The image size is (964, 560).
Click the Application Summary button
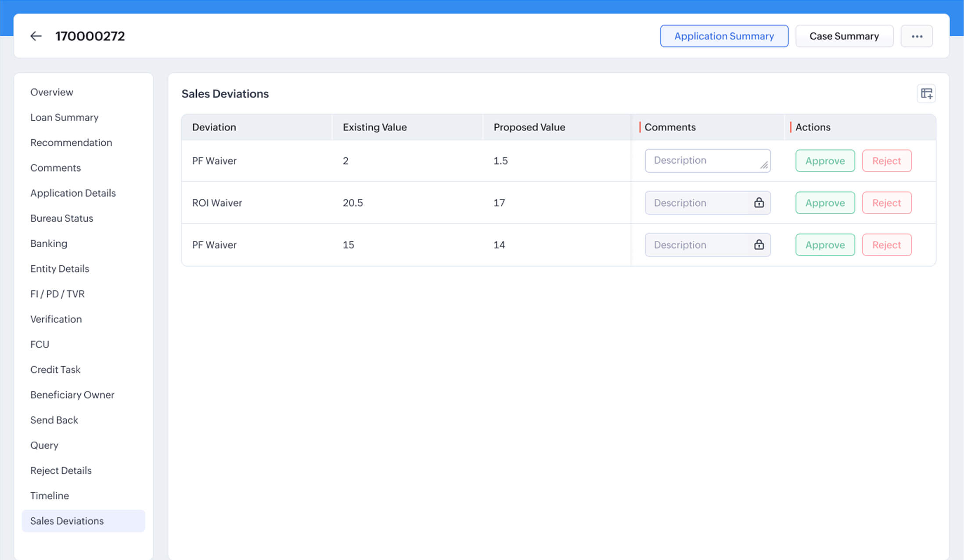[724, 36]
